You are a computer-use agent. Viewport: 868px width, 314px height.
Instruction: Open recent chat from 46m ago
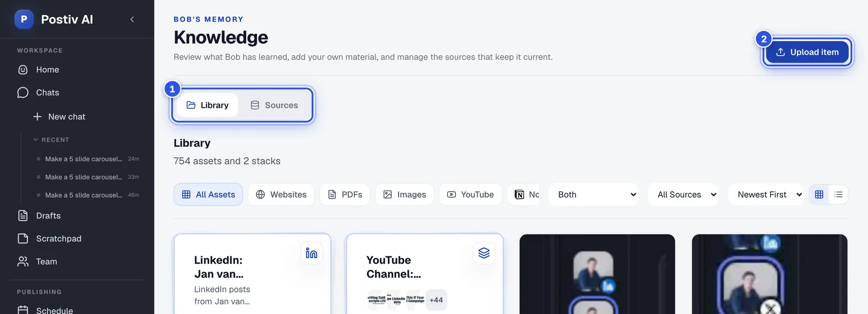pyautogui.click(x=88, y=195)
